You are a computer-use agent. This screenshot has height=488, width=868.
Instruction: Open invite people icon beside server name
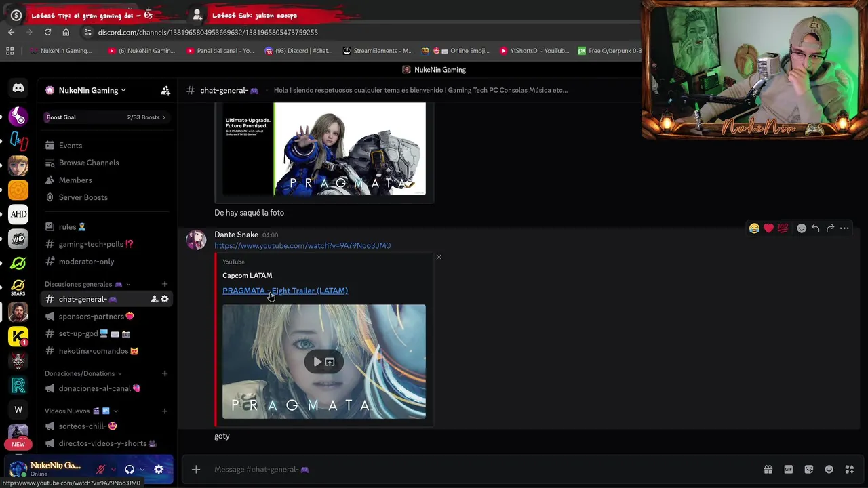tap(165, 90)
